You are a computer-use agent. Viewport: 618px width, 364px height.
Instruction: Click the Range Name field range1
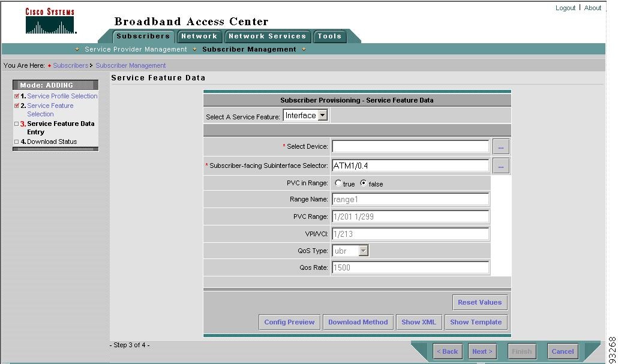(410, 199)
